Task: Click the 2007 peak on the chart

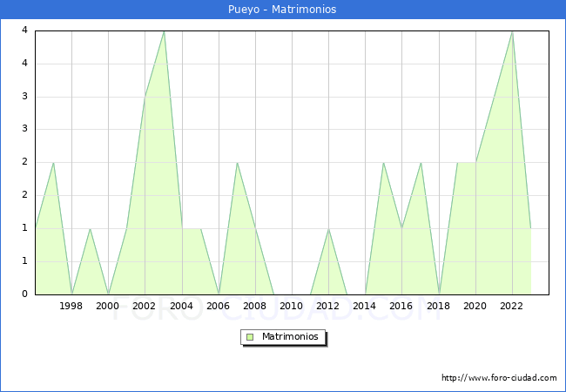Action: click(x=237, y=163)
